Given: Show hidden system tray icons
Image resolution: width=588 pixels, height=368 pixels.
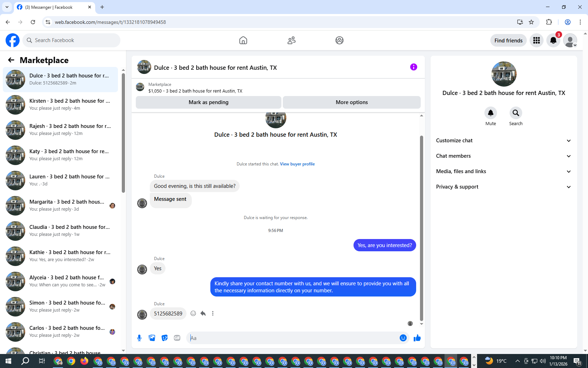Looking at the screenshot, I should tap(517, 361).
